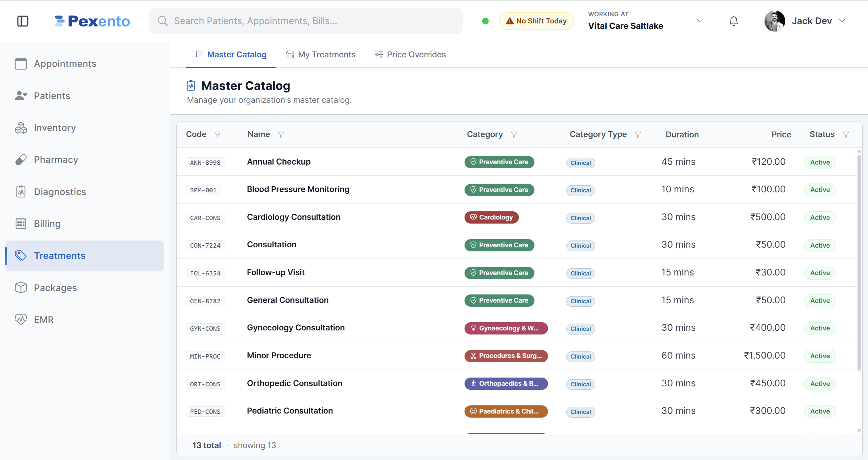This screenshot has width=868, height=460.
Task: Expand the Working At location dropdown
Action: pyautogui.click(x=699, y=21)
